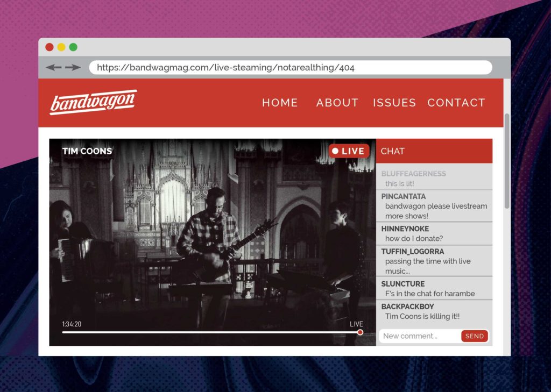Select the TUFFIN_LOGORRA username in chat
The width and height of the screenshot is (551, 392).
click(x=413, y=252)
